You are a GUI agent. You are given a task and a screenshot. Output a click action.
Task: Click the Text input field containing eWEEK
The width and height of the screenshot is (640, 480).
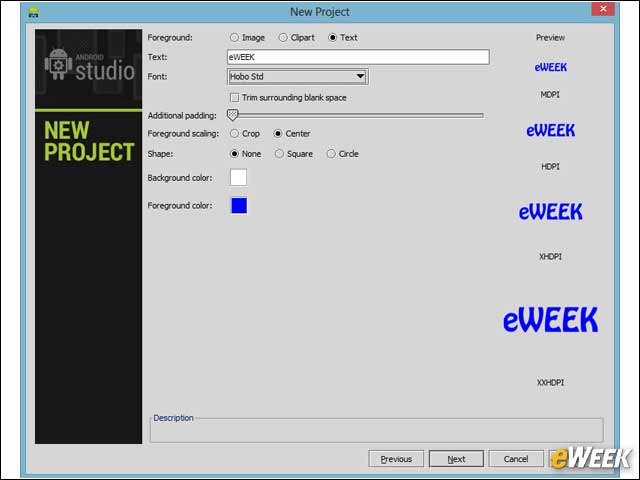point(358,57)
